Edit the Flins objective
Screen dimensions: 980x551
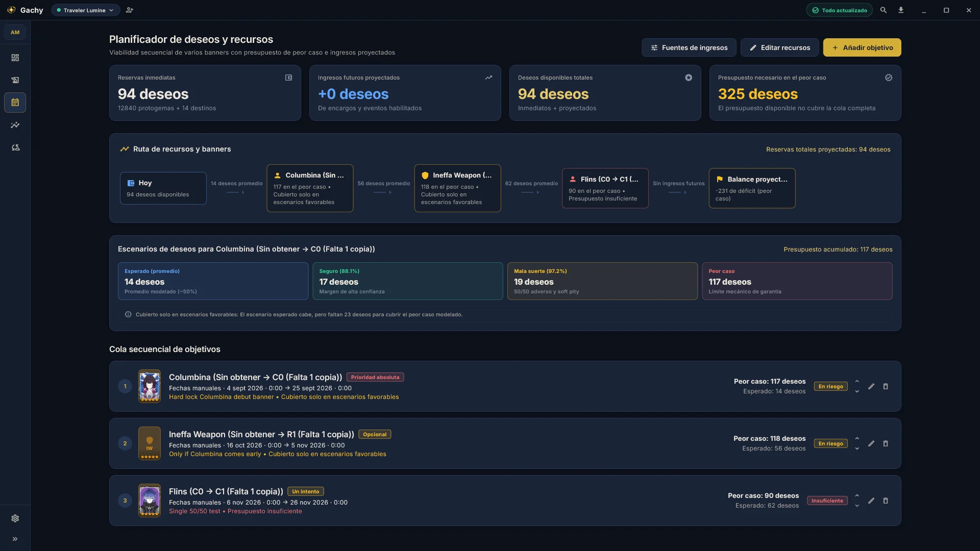tap(871, 500)
